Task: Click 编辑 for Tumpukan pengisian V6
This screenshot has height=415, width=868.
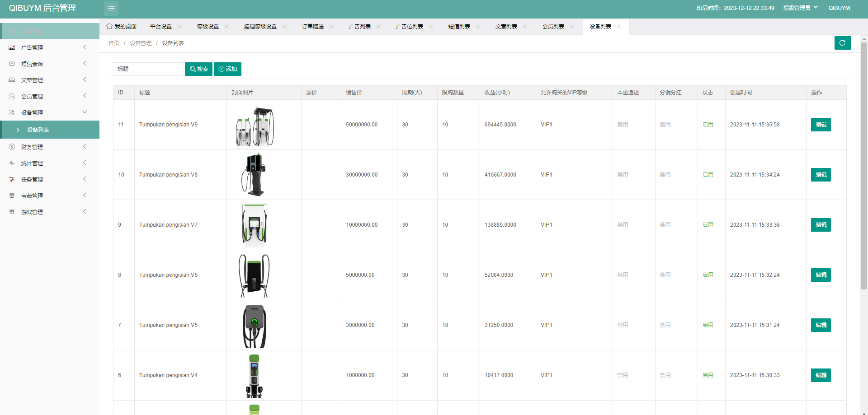Action: 821,275
